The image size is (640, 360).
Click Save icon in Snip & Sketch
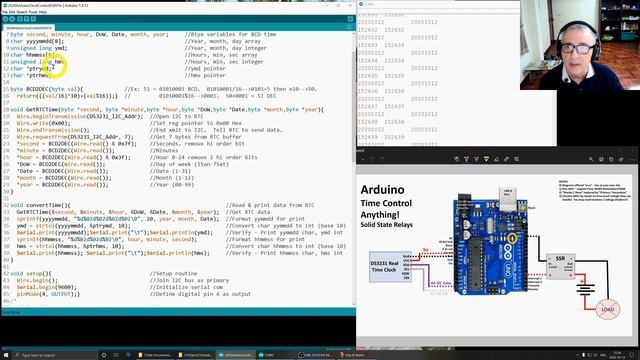click(601, 159)
